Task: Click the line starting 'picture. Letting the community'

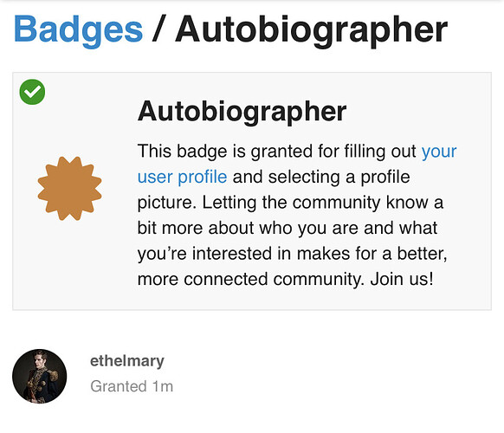Action: 290,203
